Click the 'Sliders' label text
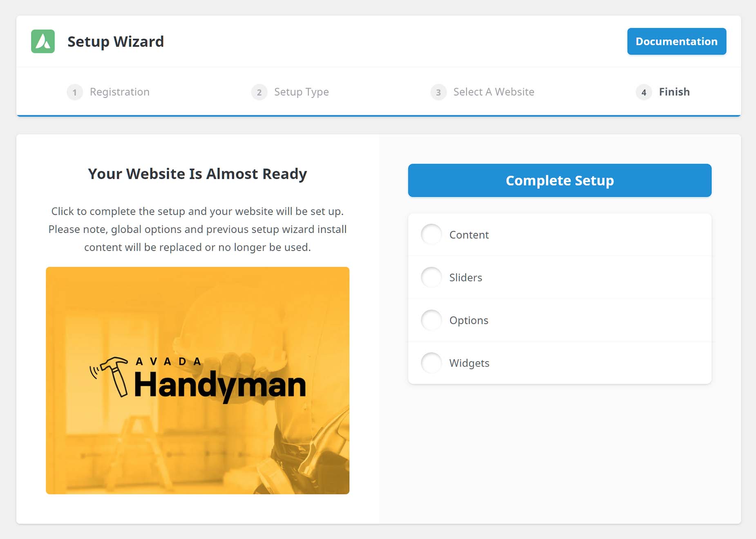Screen dimensions: 756x539 pyautogui.click(x=466, y=277)
